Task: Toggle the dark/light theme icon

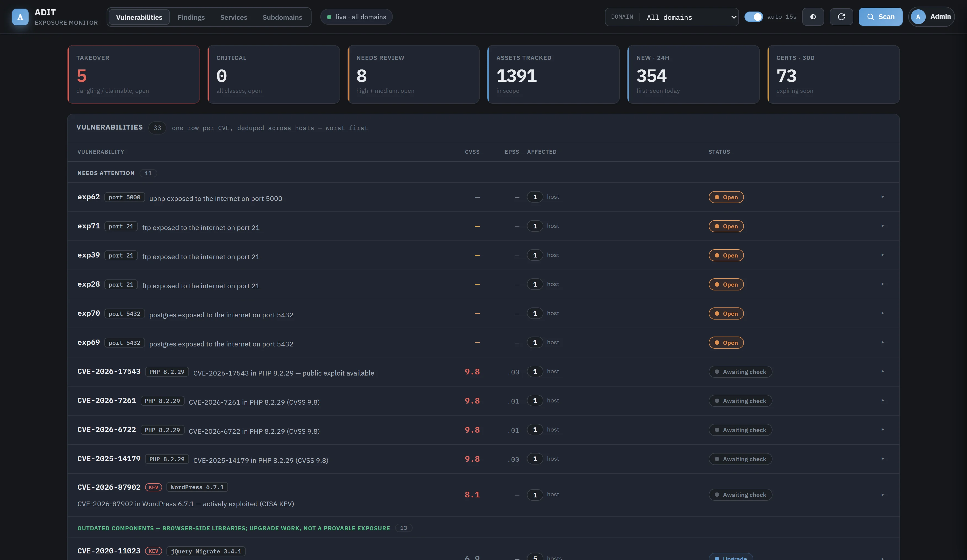Action: pos(813,17)
